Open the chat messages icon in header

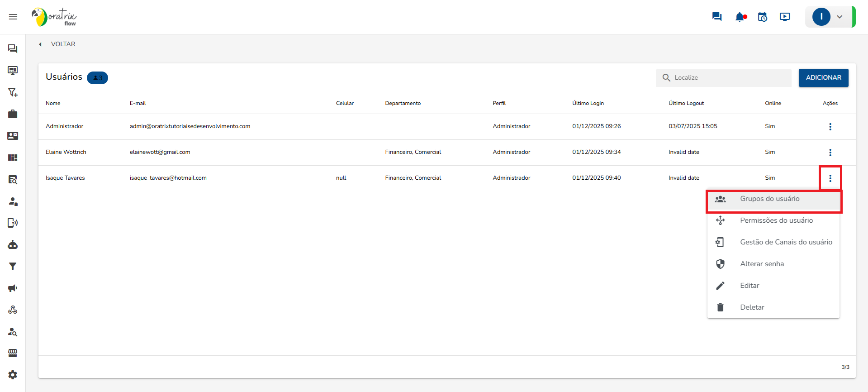click(716, 17)
